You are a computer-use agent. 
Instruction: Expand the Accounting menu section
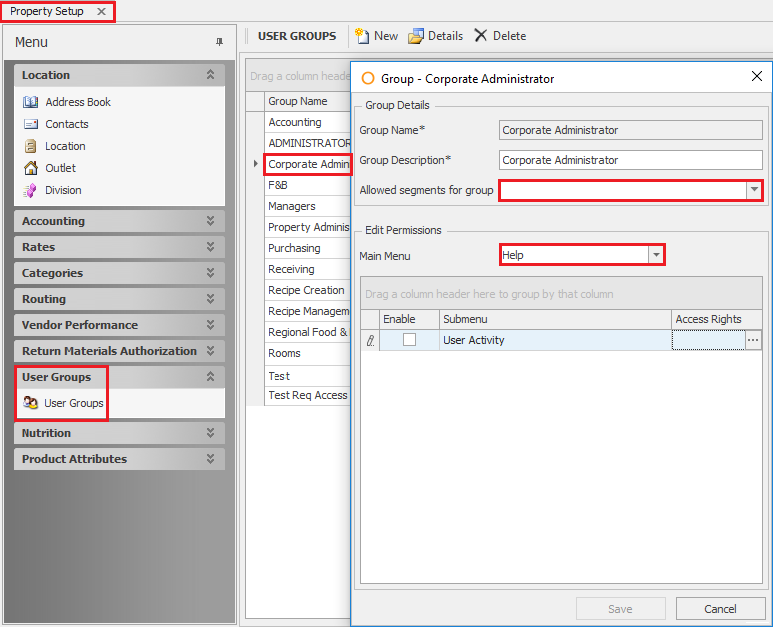(x=210, y=221)
